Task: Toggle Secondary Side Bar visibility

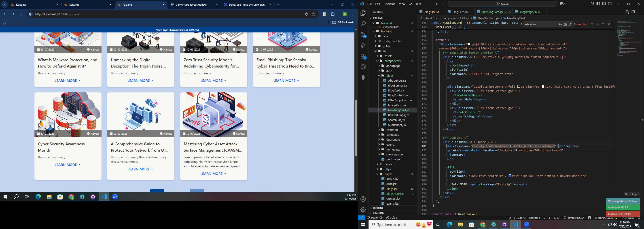Action: (x=610, y=4)
